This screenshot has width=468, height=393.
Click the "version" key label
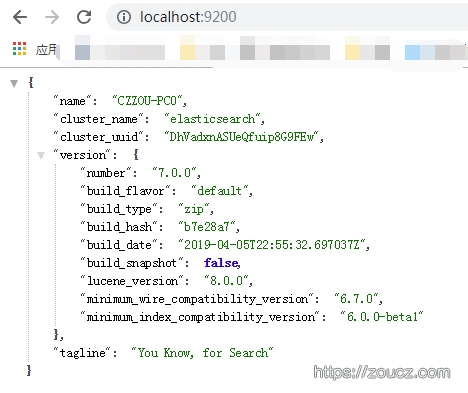82,155
